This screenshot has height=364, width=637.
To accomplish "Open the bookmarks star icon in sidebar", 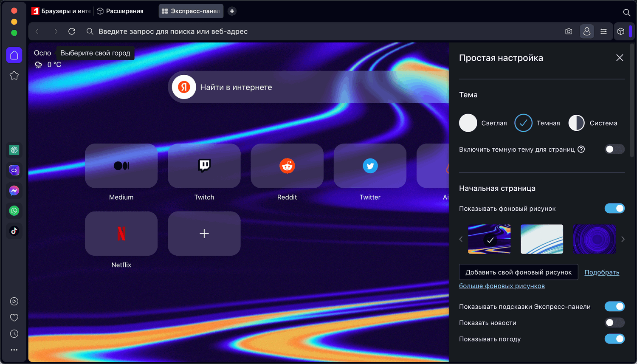I will tap(14, 76).
